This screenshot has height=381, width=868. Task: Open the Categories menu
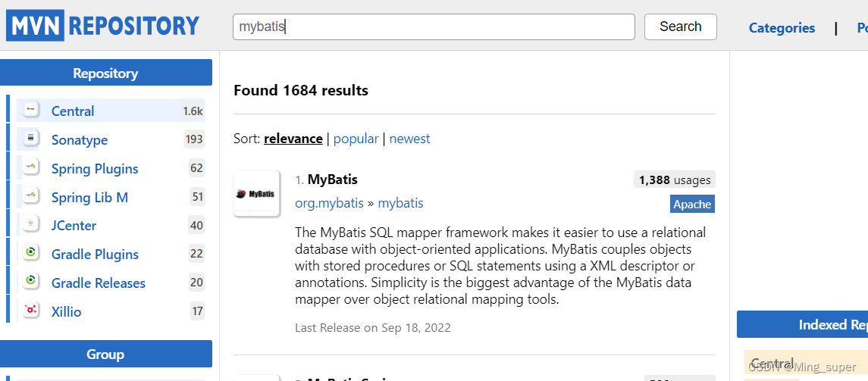(x=782, y=28)
